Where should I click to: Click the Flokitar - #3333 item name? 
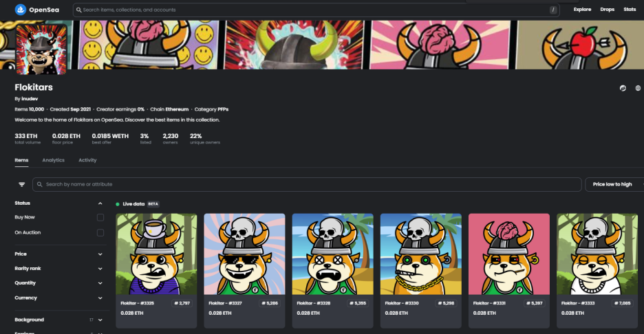pos(578,303)
